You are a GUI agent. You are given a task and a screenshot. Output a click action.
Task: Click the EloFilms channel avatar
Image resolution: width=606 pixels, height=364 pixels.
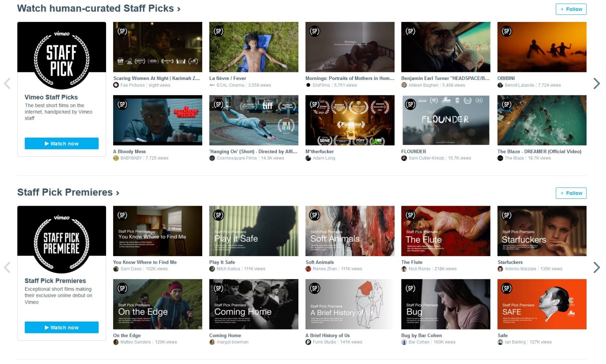click(308, 85)
